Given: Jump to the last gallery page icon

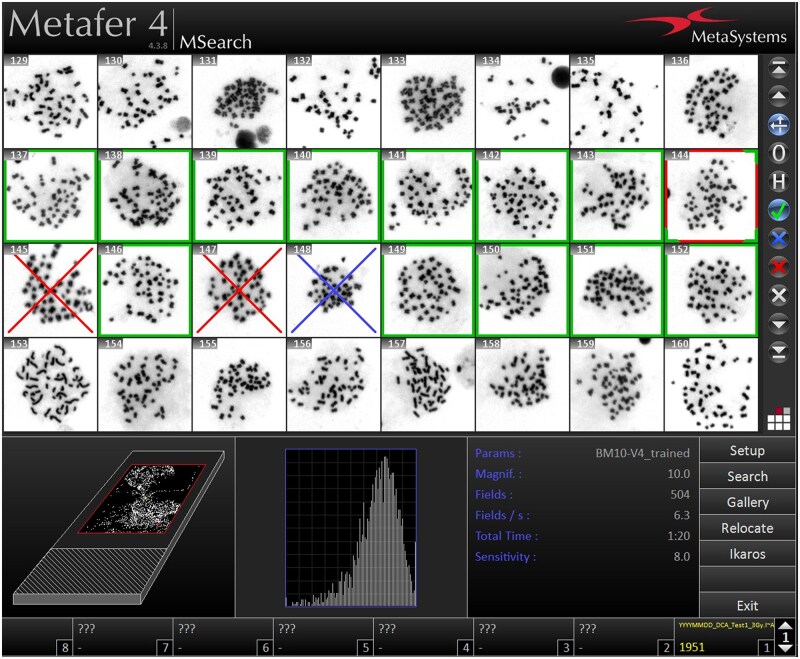Looking at the screenshot, I should 779,352.
